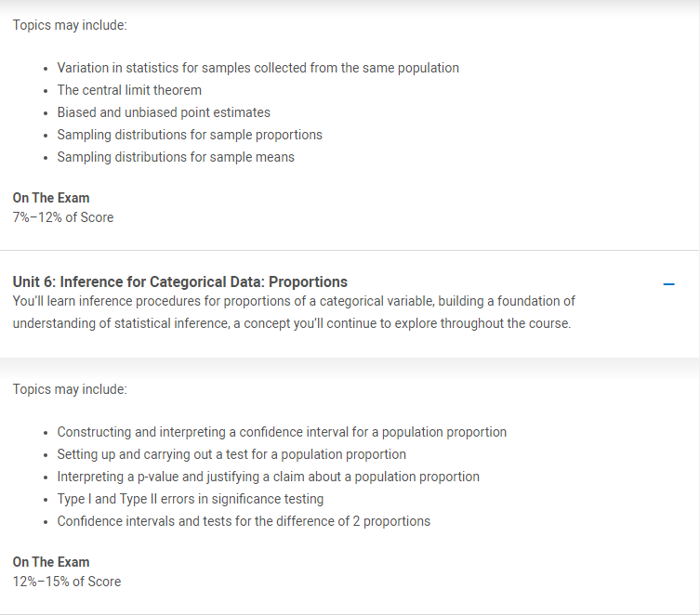The image size is (700, 615).
Task: Click Setting up and carrying out a test bullet
Action: point(231,454)
